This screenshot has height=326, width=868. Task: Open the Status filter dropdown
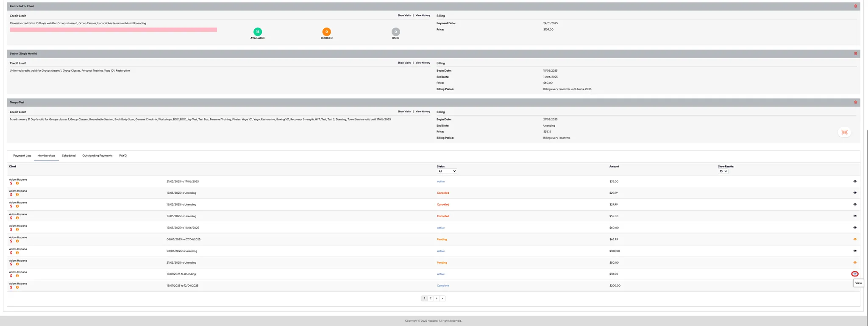[447, 171]
